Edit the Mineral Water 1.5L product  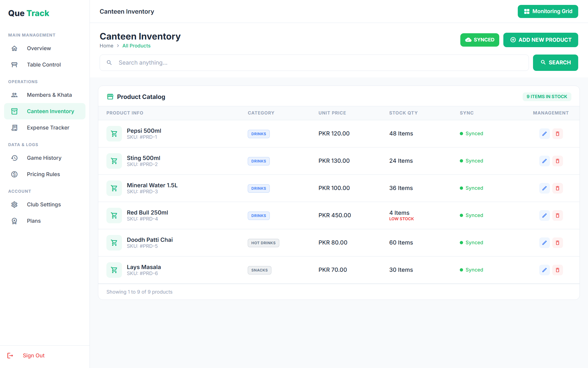544,188
